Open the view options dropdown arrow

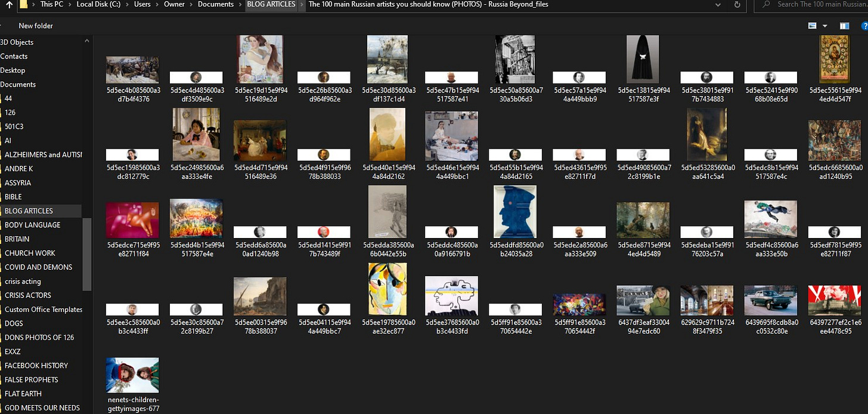click(825, 26)
